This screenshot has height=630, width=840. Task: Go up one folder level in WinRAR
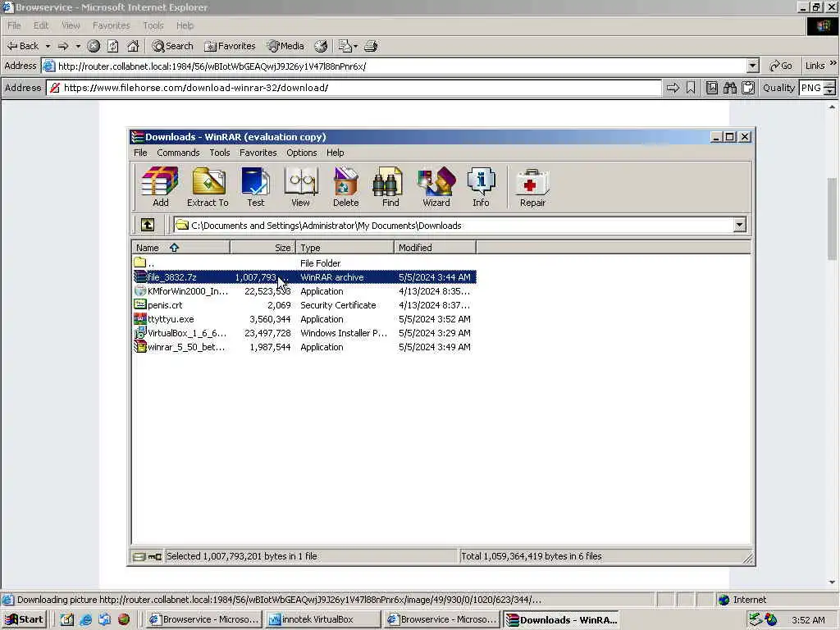[x=148, y=225]
